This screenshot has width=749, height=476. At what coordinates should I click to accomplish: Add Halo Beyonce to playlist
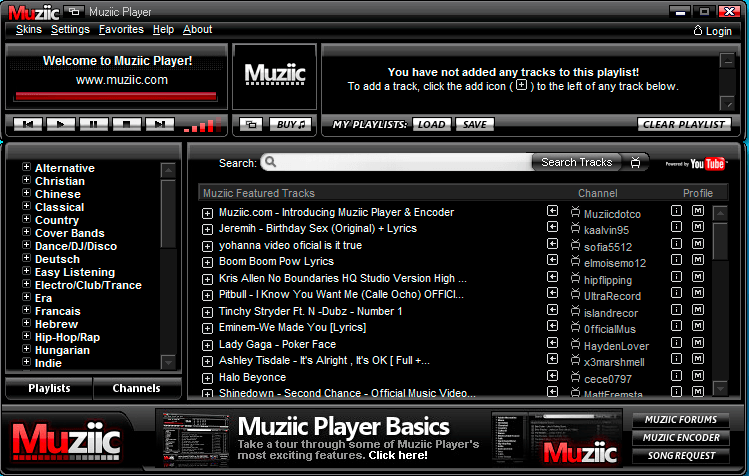(207, 378)
